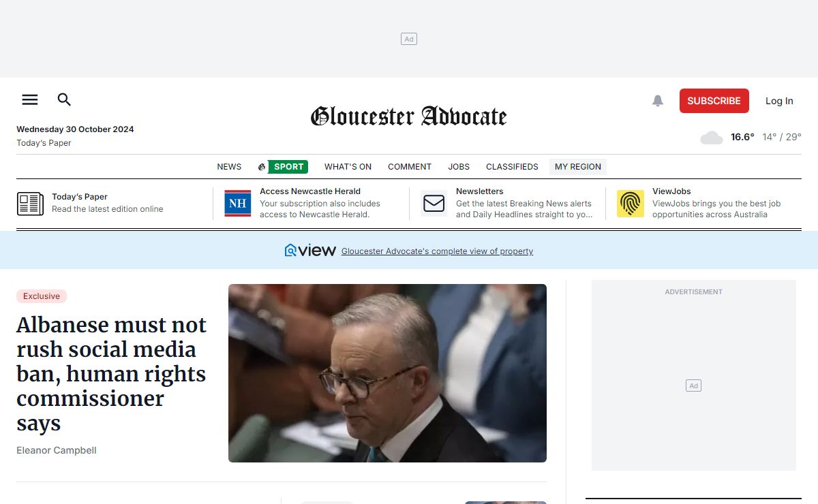Image resolution: width=818 pixels, height=504 pixels.
Task: Open notifications bell icon
Action: tap(658, 101)
